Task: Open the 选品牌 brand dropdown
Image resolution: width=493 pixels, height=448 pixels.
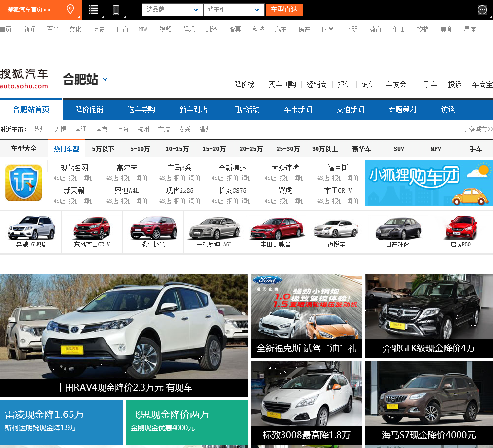Action: point(173,10)
